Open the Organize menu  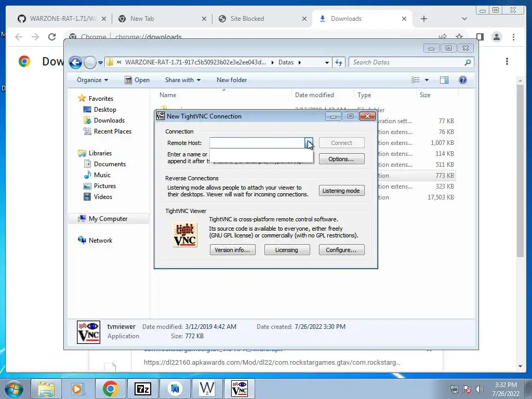pyautogui.click(x=92, y=80)
